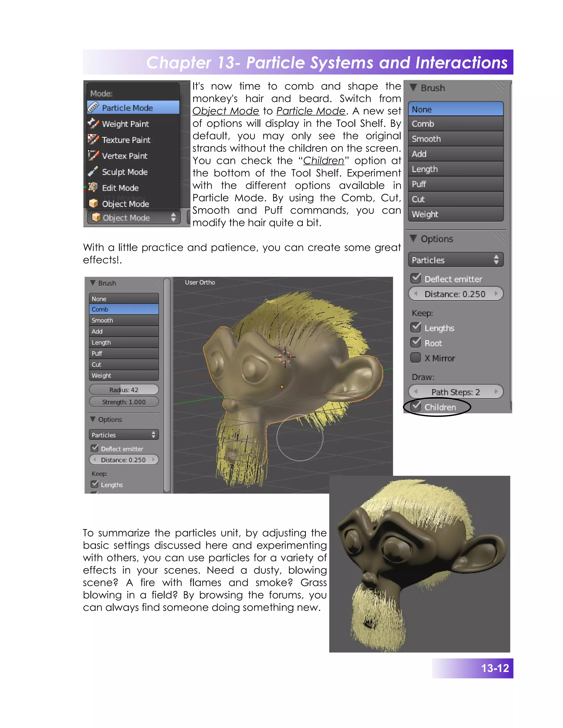Select Smooth brush in lower-left tool shelf
The width and height of the screenshot is (563, 728).
124,320
